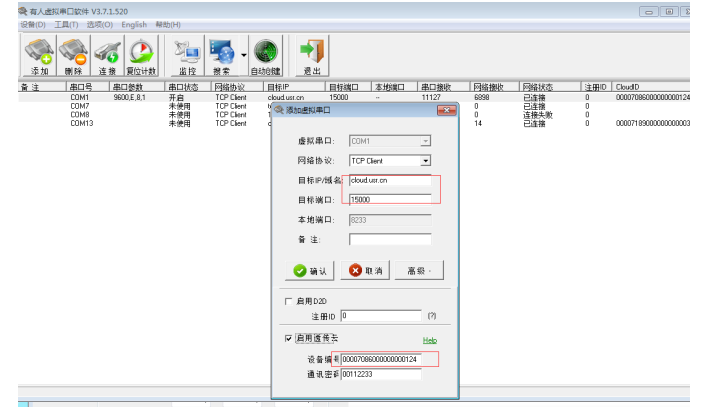Click the 注册ID input field

pos(381,316)
